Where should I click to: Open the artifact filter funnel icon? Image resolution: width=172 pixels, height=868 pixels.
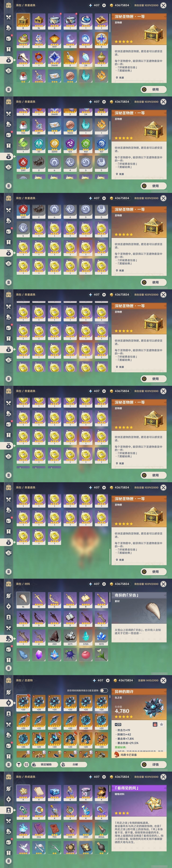coord(19,765)
